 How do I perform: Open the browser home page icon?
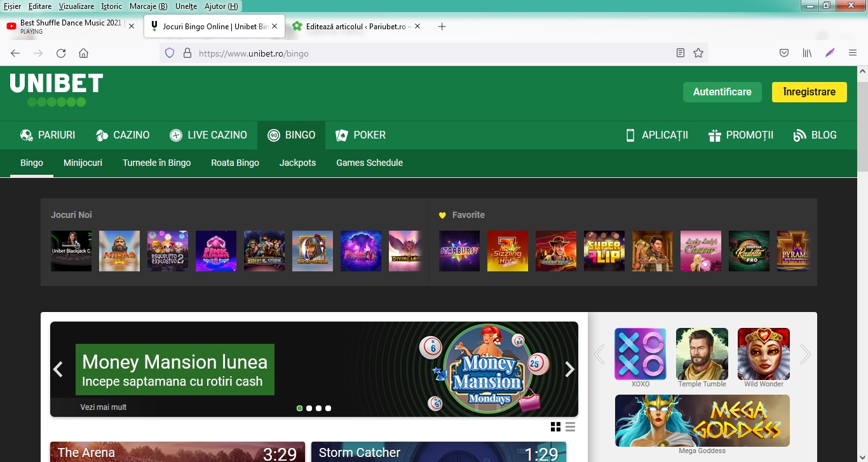point(83,53)
